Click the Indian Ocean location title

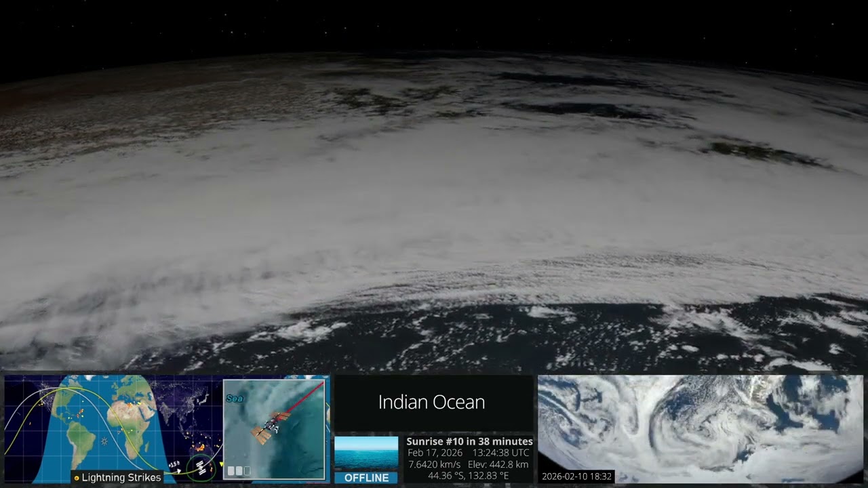431,402
